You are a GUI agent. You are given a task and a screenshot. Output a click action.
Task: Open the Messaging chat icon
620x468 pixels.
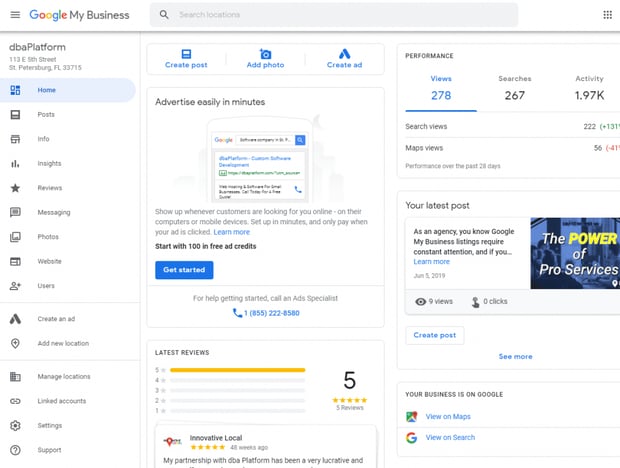coord(15,212)
